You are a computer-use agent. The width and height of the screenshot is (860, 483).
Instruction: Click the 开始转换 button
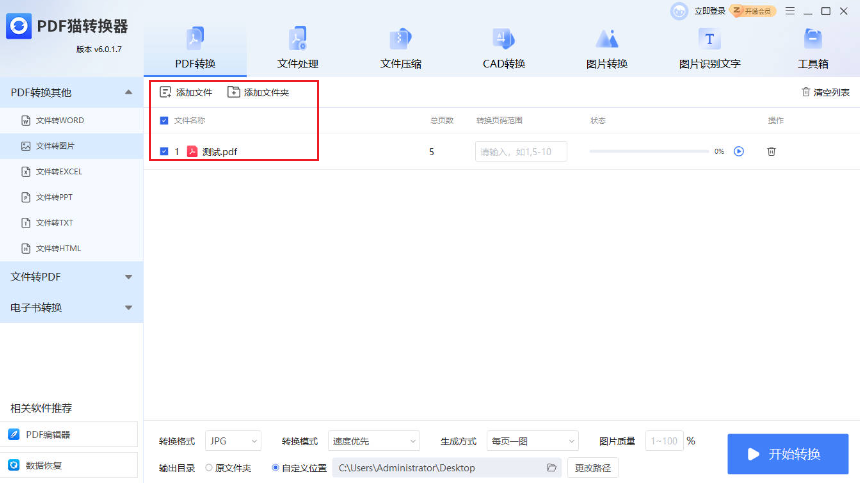787,454
